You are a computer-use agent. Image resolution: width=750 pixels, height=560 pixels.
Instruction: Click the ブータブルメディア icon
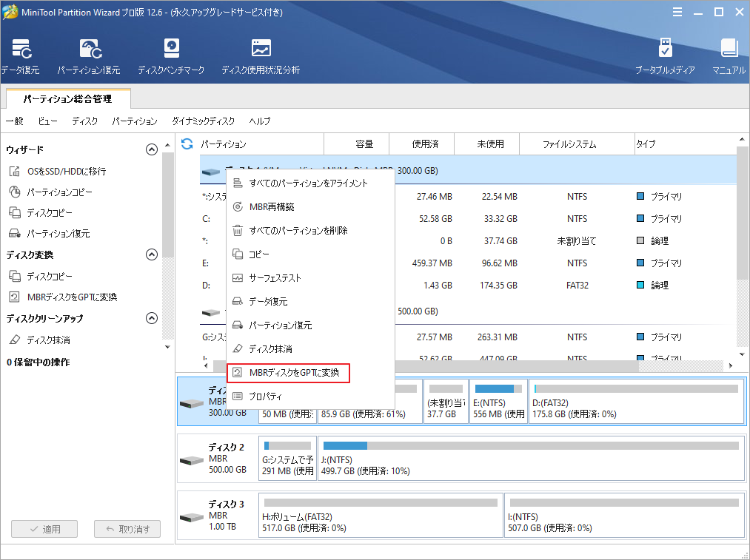(x=665, y=56)
